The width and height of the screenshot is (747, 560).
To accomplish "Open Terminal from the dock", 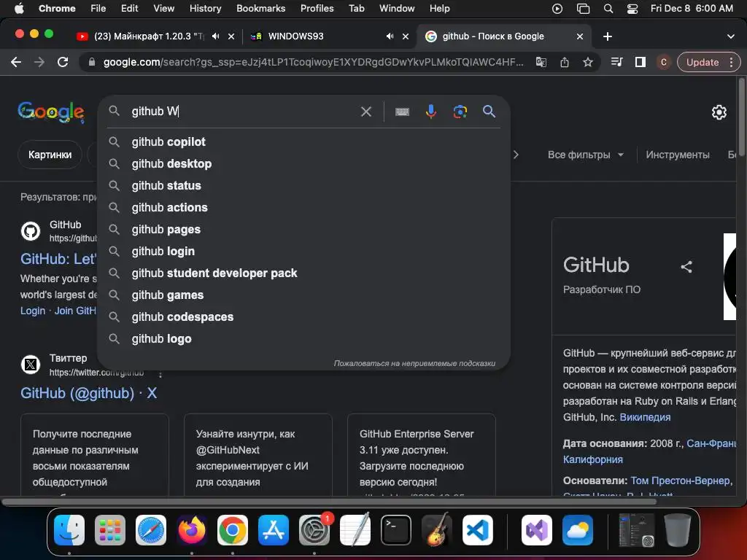I will tap(396, 530).
